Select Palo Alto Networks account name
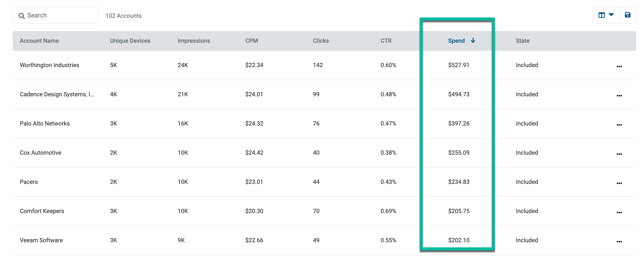The width and height of the screenshot is (644, 257). pos(44,123)
